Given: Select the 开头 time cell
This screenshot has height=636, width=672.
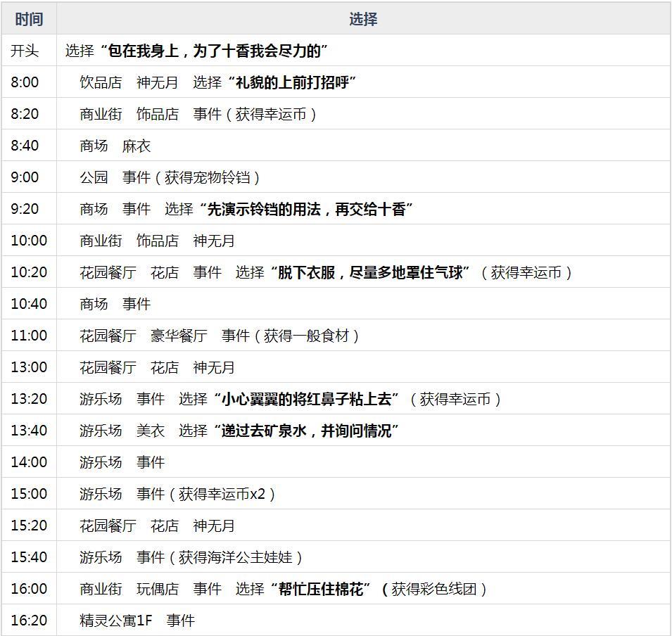Looking at the screenshot, I should (x=29, y=51).
